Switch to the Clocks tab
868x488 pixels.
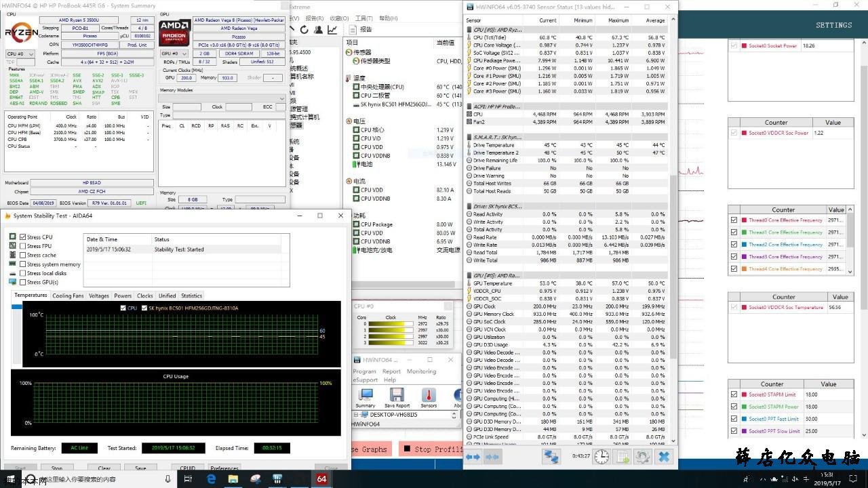click(145, 296)
